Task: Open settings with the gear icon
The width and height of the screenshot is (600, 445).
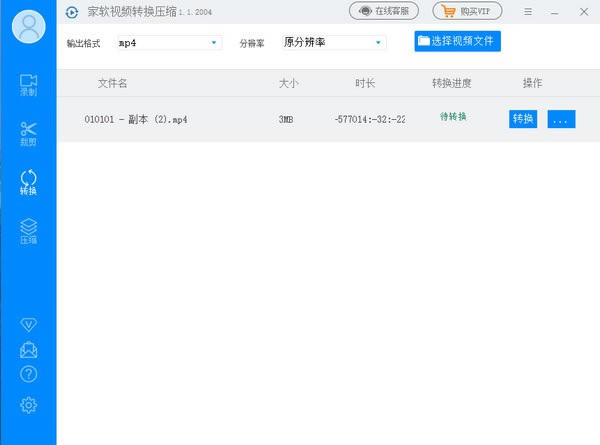Action: 28,404
